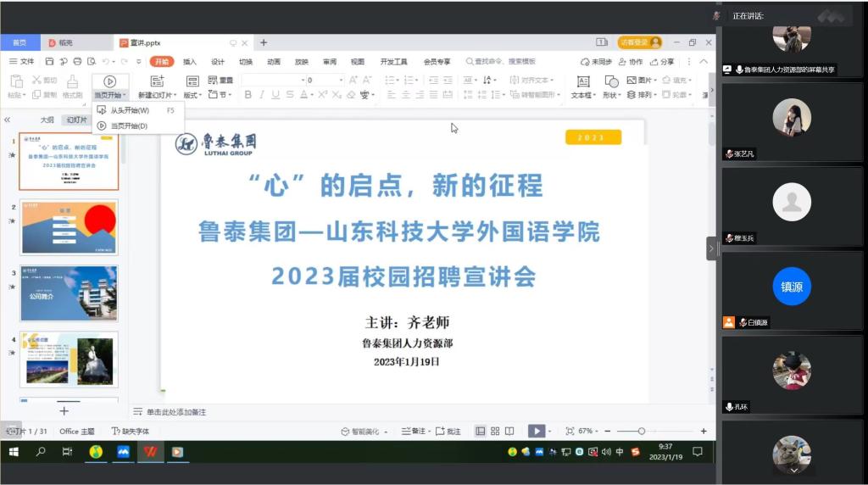Start slideshow from status bar play button

click(x=536, y=431)
